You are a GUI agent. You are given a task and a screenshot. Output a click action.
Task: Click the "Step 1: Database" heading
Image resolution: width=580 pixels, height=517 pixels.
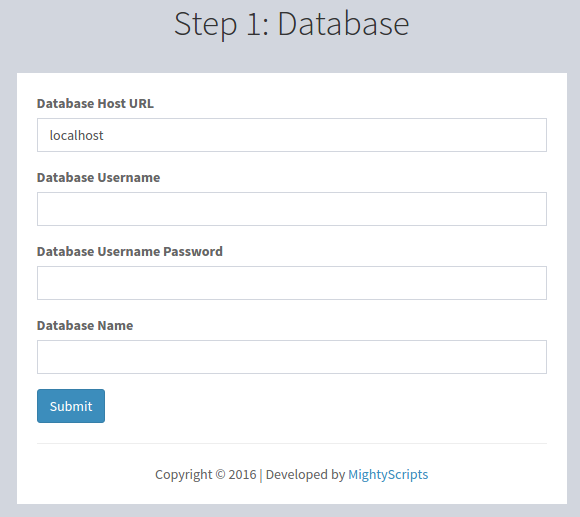pos(291,24)
